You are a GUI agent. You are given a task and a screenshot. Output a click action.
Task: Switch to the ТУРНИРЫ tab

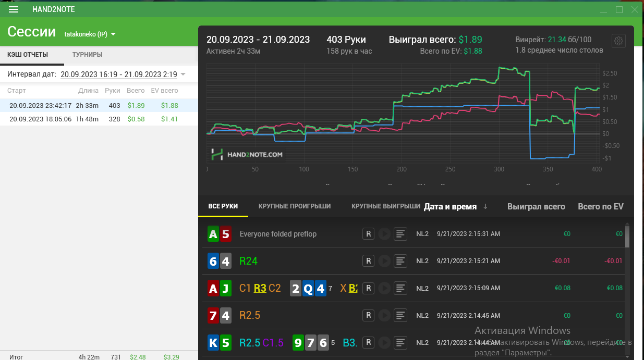(88, 55)
